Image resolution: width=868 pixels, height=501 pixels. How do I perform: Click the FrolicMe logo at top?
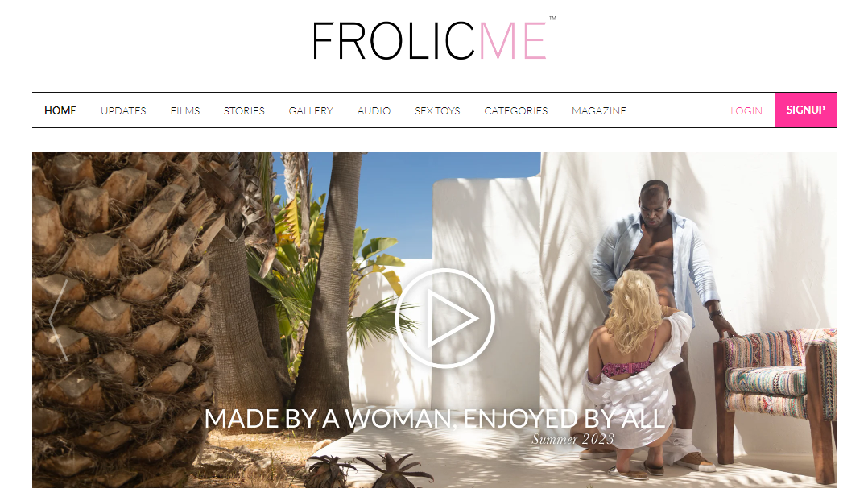tap(433, 39)
